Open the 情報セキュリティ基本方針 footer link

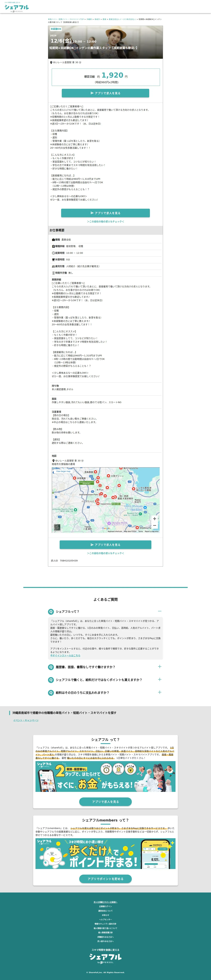tap(105, 924)
